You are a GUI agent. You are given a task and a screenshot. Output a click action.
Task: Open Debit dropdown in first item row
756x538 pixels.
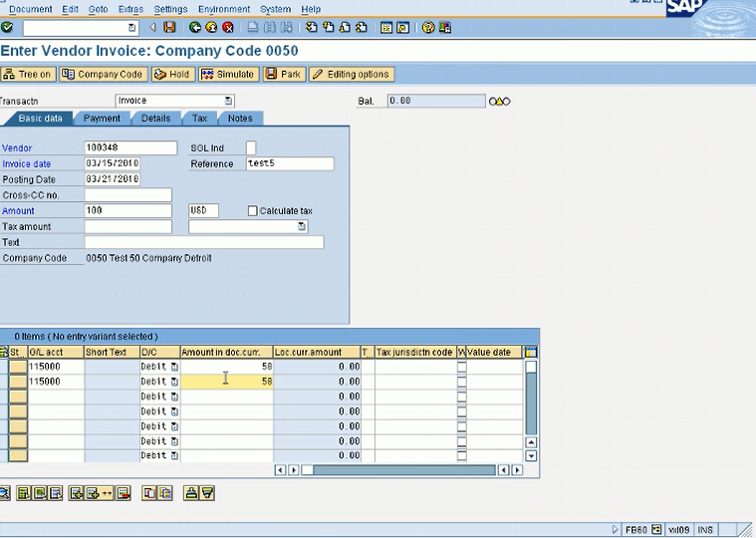(x=174, y=367)
